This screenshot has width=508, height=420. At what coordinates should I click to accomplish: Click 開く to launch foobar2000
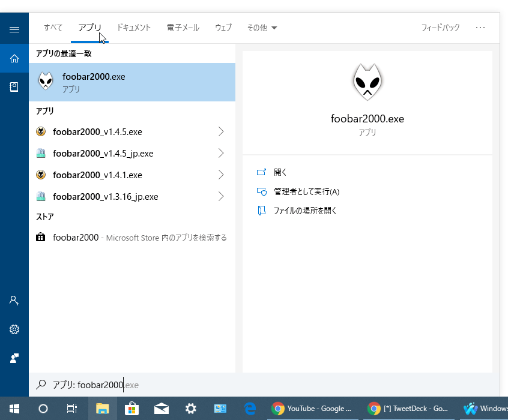280,172
